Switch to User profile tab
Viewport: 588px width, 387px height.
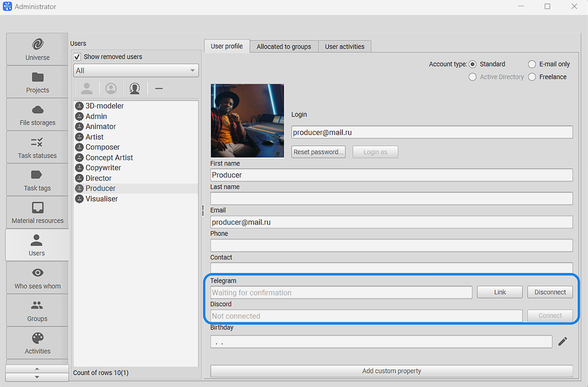coord(227,46)
